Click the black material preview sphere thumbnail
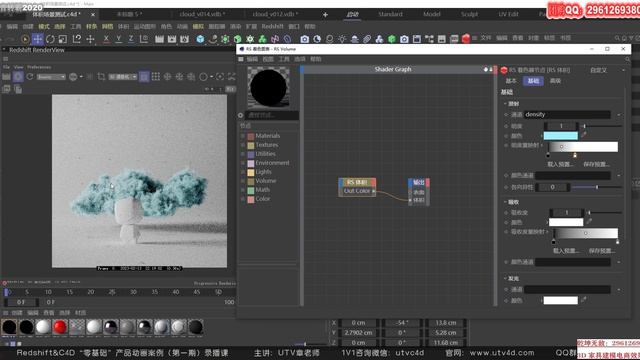 268,88
